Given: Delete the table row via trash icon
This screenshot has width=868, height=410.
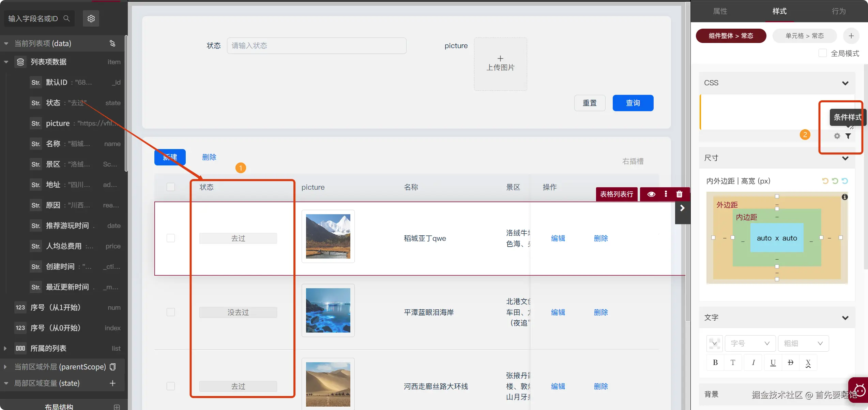Looking at the screenshot, I should pos(679,194).
